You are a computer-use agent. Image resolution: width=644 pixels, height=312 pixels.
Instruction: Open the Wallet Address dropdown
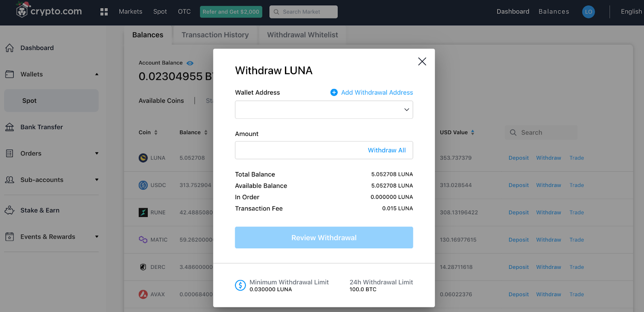324,110
